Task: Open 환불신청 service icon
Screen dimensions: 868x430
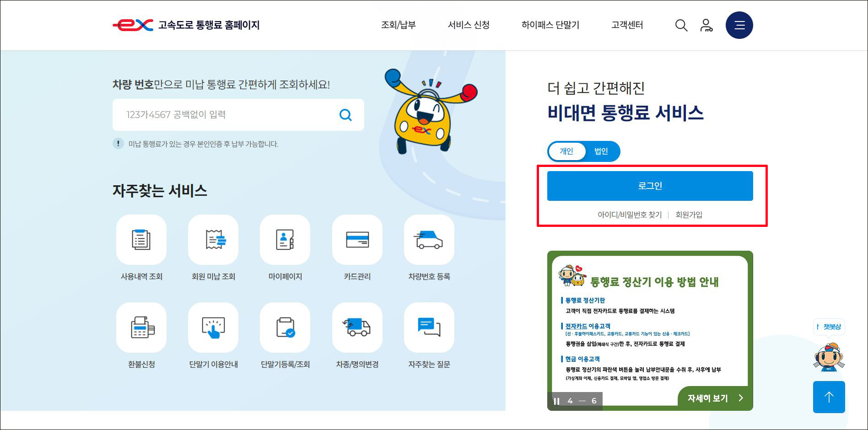Action: pos(141,328)
